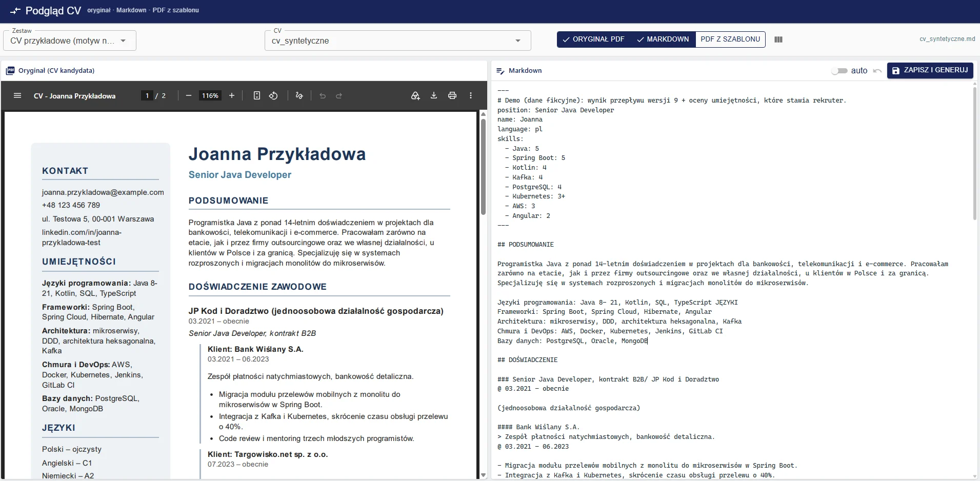Viewport: 980px width, 481px height.
Task: Enable the PDF draw annotation tool
Action: coord(299,96)
